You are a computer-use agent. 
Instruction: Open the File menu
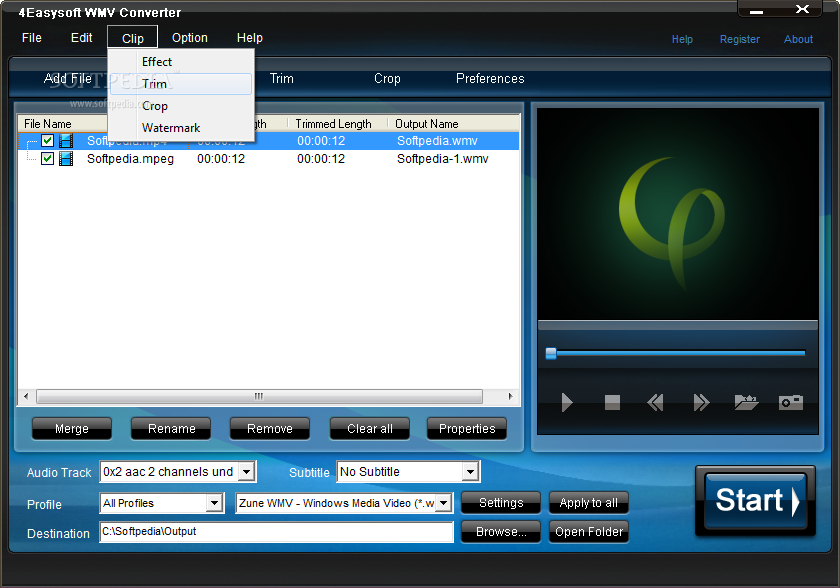pos(32,38)
